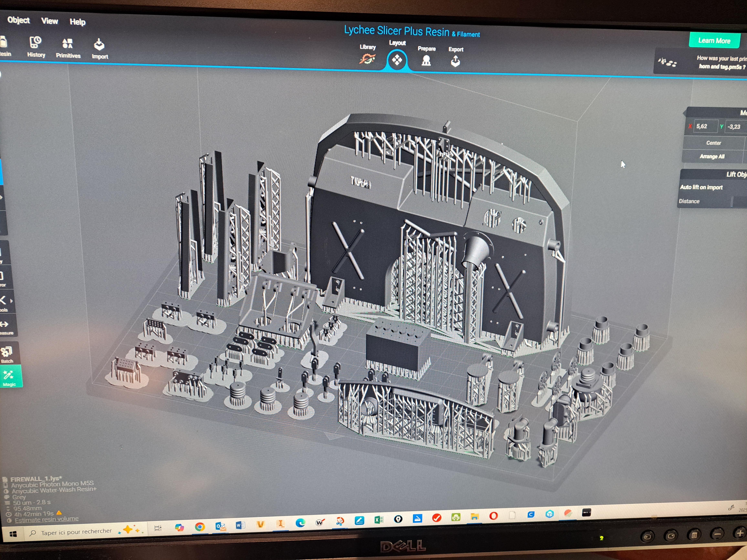Click the Arrange All button
747x560 pixels.
coord(712,157)
